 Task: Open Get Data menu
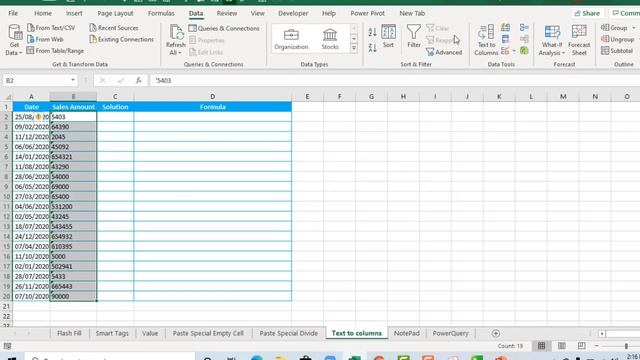click(x=14, y=40)
